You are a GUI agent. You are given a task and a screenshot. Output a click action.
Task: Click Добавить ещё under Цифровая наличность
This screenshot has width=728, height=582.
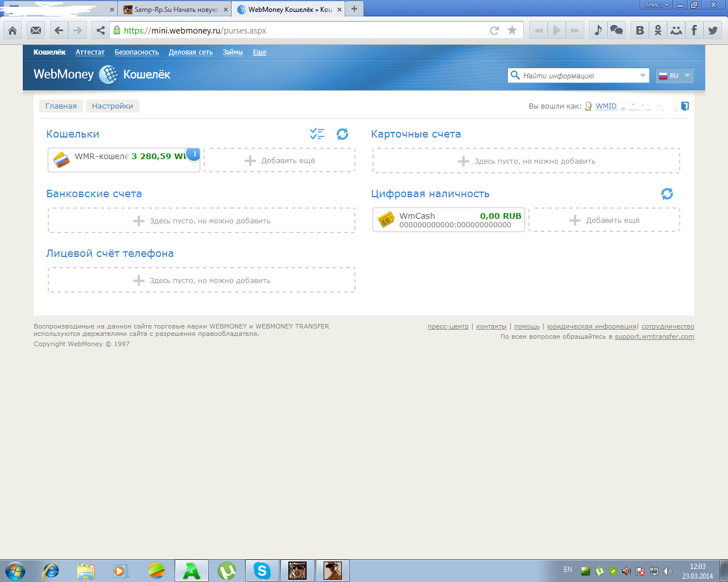tap(604, 220)
